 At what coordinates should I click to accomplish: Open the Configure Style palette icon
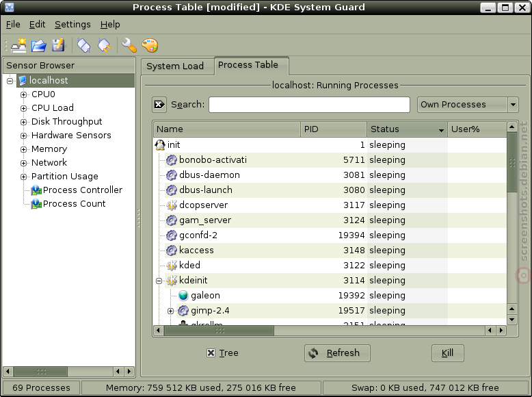150,45
